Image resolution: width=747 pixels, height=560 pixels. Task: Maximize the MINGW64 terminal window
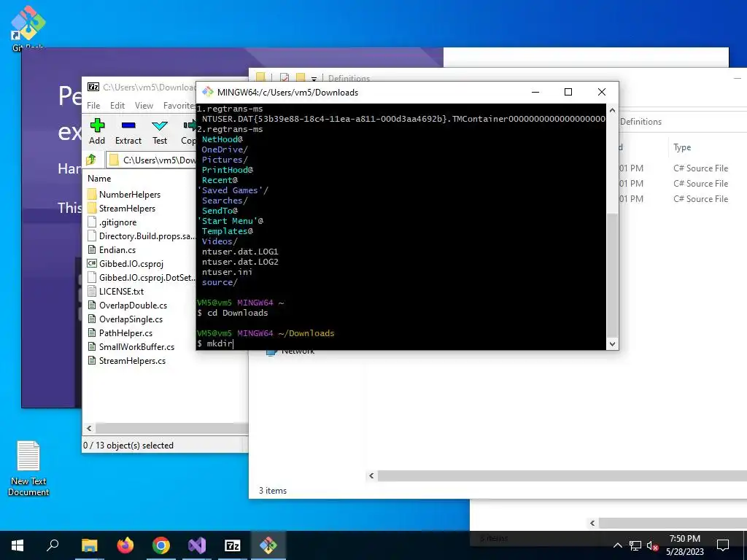point(568,92)
